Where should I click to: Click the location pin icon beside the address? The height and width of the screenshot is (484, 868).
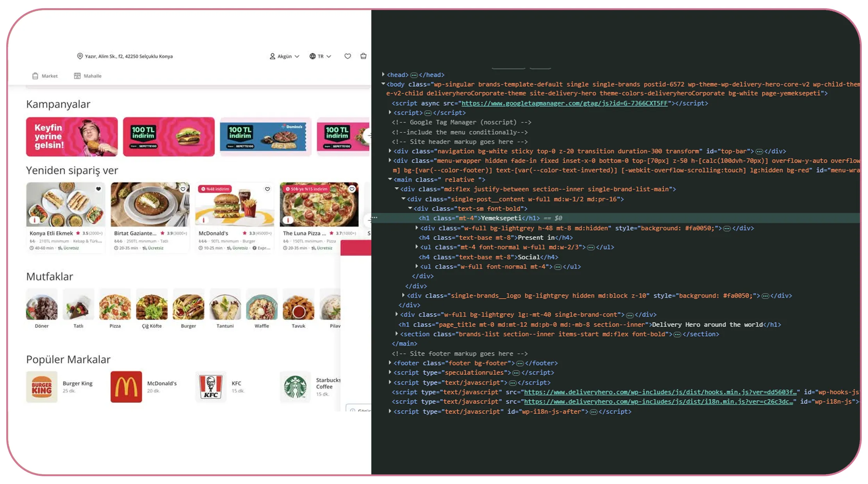80,56
